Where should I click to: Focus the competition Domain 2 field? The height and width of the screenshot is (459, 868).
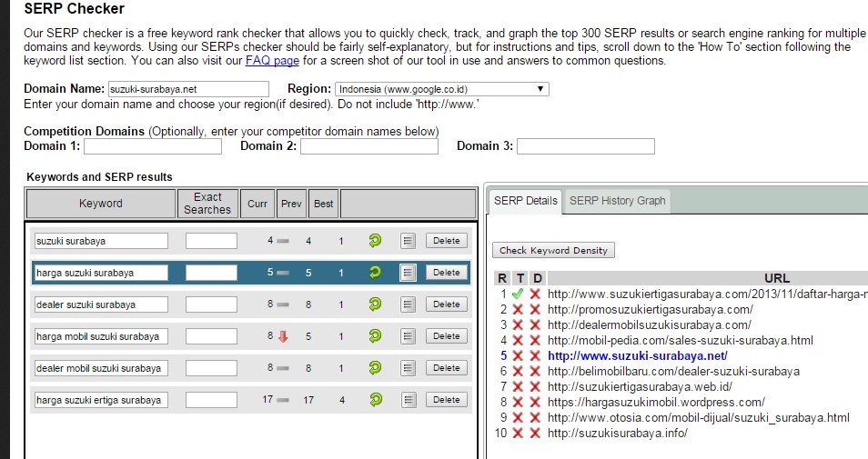(x=369, y=146)
